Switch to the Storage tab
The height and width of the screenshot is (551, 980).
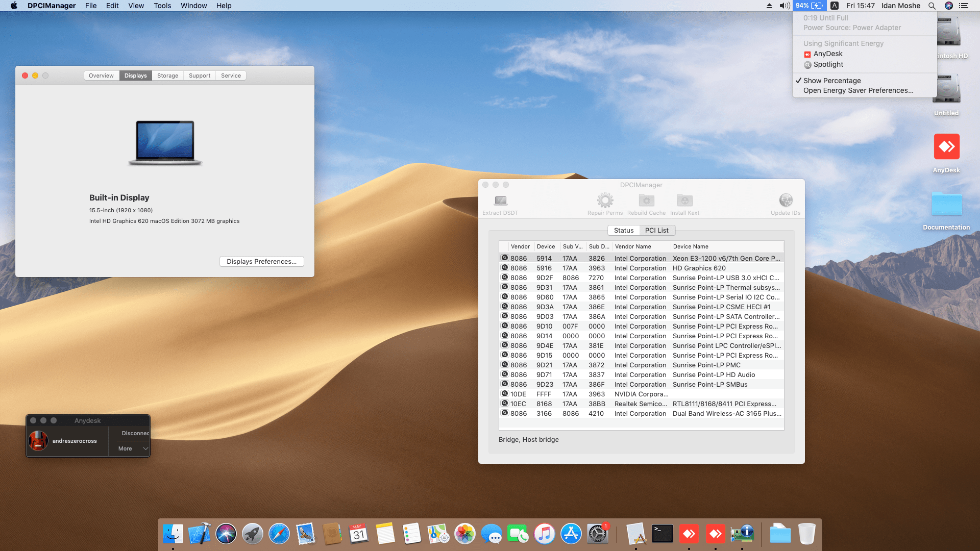(167, 76)
